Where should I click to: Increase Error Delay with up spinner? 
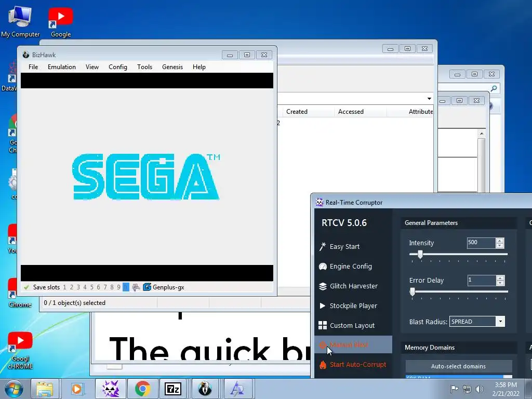tap(500, 278)
